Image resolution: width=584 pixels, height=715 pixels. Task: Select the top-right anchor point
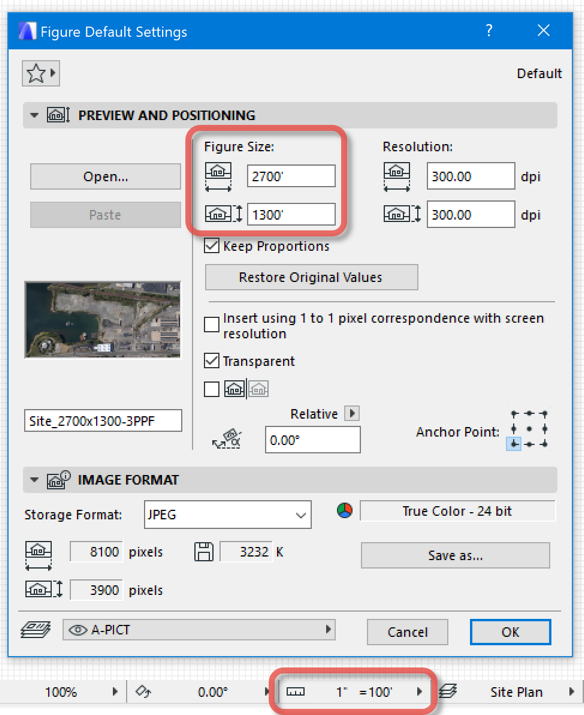(544, 414)
